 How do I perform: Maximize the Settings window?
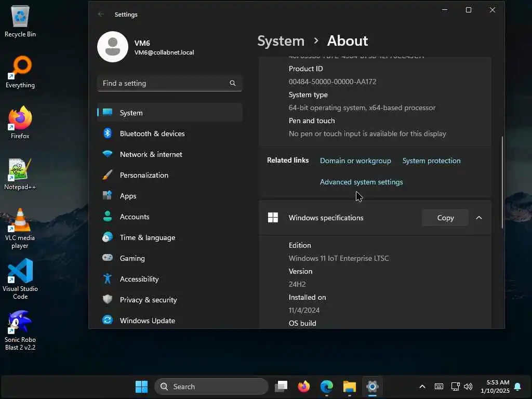[469, 10]
